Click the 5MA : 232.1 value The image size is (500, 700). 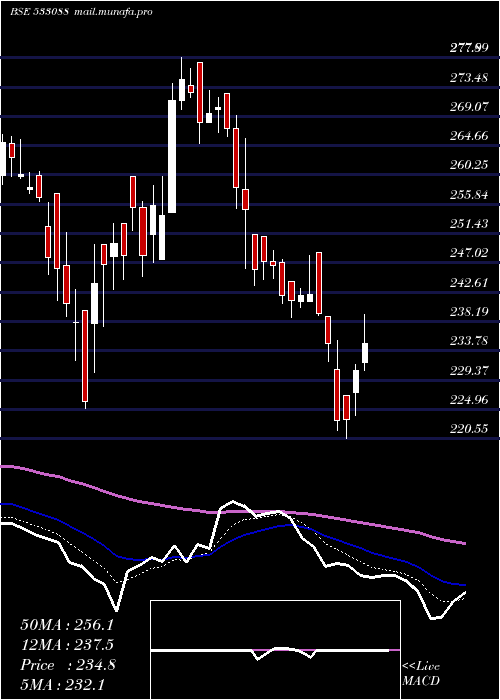point(62,684)
